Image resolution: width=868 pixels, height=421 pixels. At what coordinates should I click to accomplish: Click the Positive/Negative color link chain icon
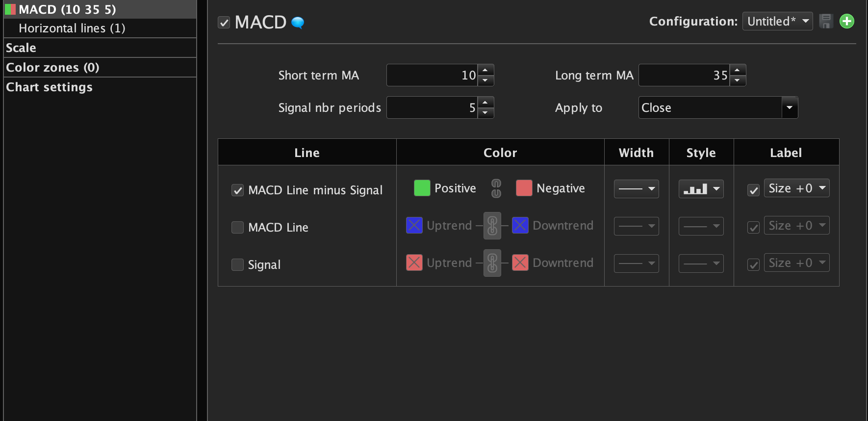[x=496, y=188]
